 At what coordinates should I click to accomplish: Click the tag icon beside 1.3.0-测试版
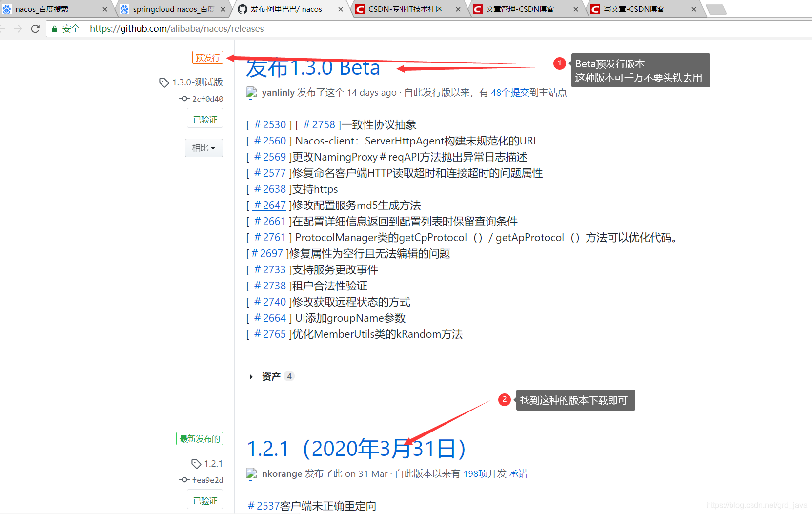coord(164,82)
